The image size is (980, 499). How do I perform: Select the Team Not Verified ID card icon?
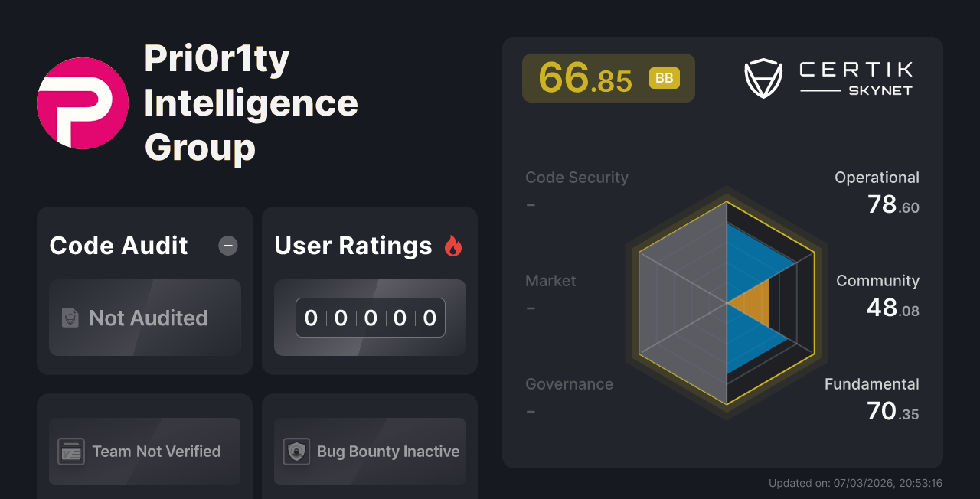(x=73, y=452)
